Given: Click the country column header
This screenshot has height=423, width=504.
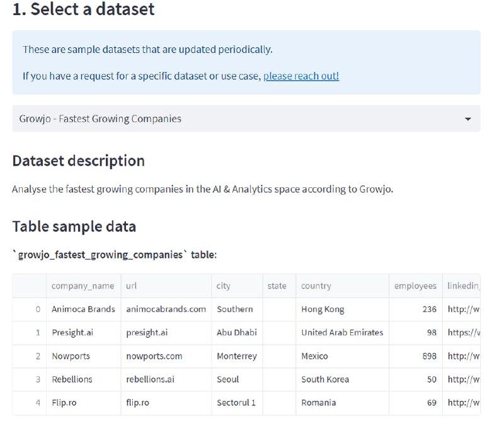Looking at the screenshot, I should point(342,286).
